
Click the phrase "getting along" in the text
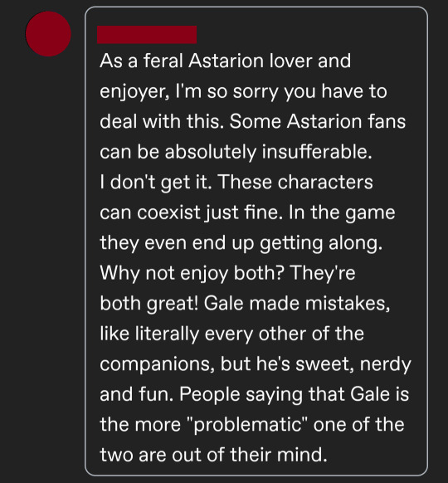[x=319, y=243]
